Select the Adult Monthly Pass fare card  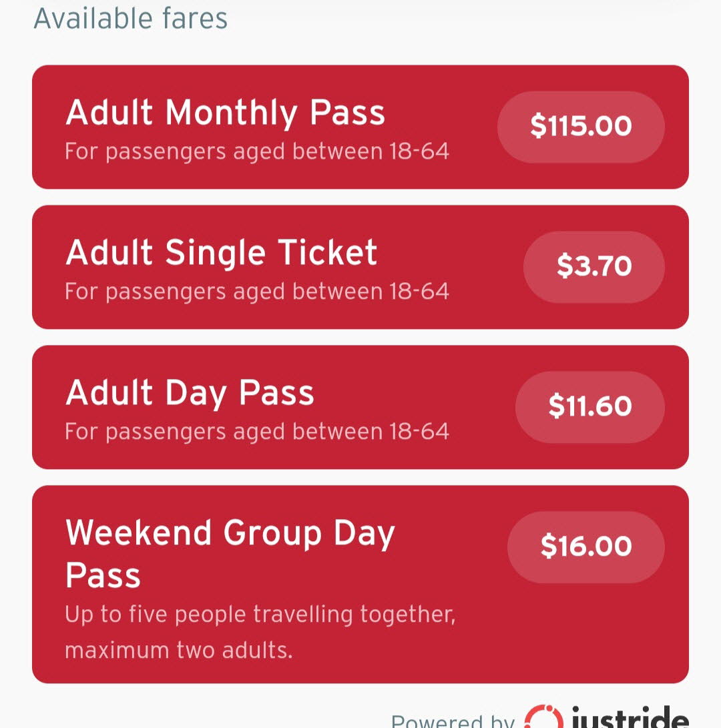tap(360, 127)
